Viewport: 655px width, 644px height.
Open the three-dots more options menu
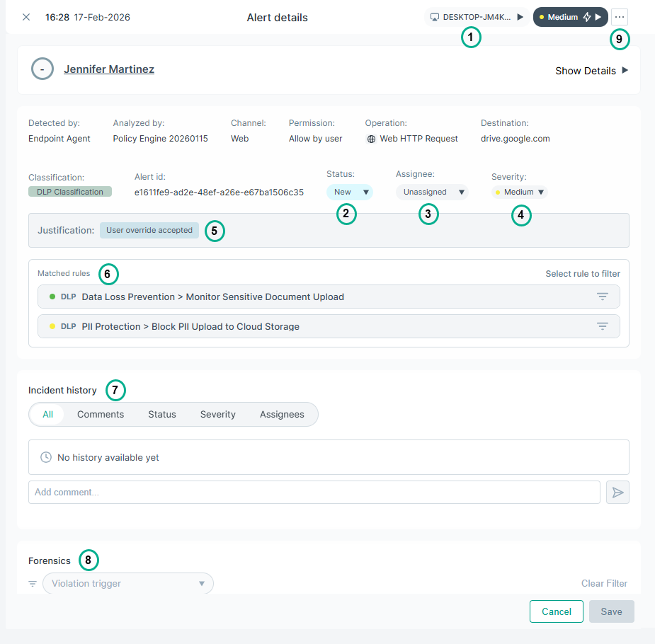[620, 17]
